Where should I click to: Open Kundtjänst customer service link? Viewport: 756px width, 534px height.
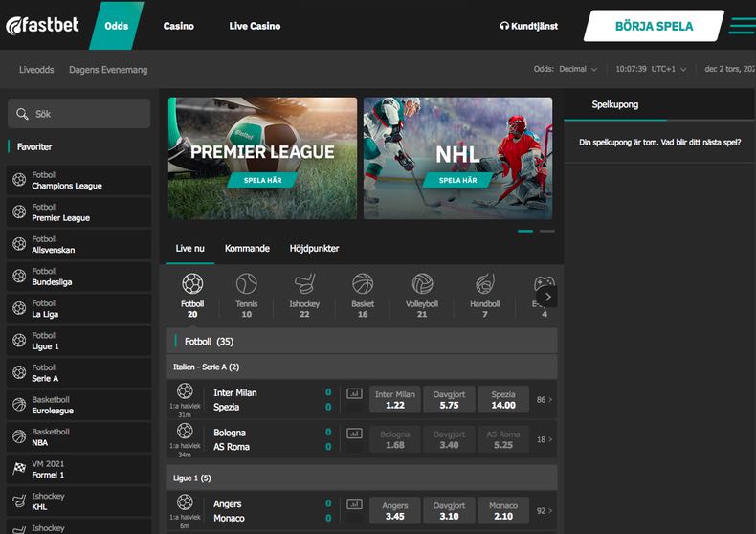[529, 26]
